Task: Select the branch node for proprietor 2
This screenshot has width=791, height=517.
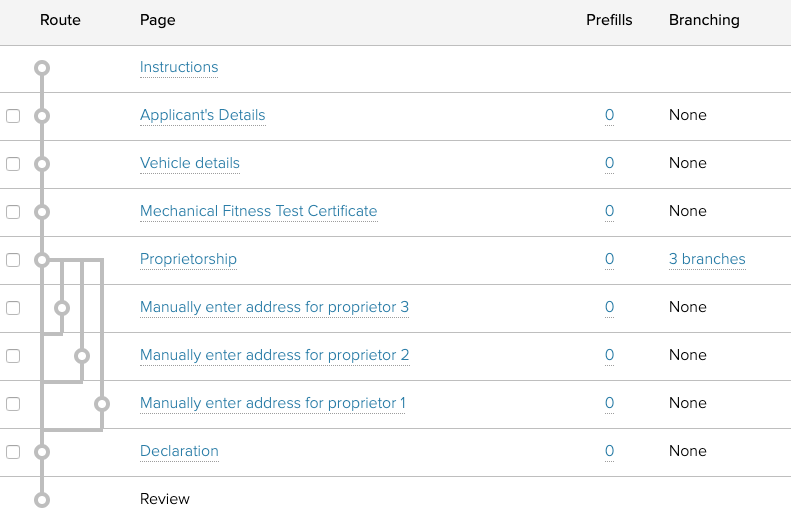Action: pos(82,356)
